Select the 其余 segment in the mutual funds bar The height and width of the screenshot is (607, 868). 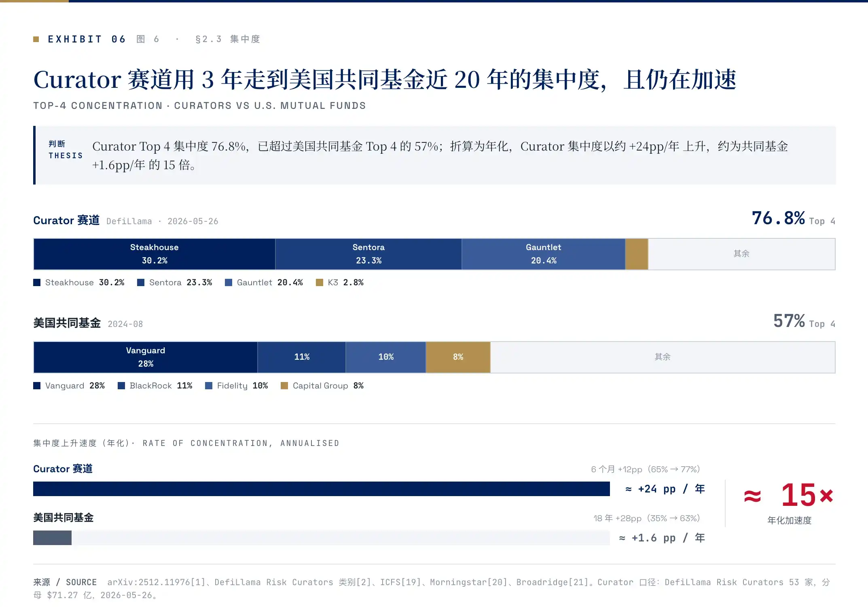[663, 357]
